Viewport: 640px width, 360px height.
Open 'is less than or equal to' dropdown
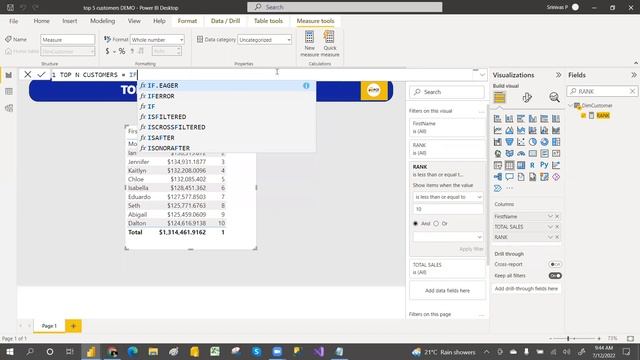[448, 197]
